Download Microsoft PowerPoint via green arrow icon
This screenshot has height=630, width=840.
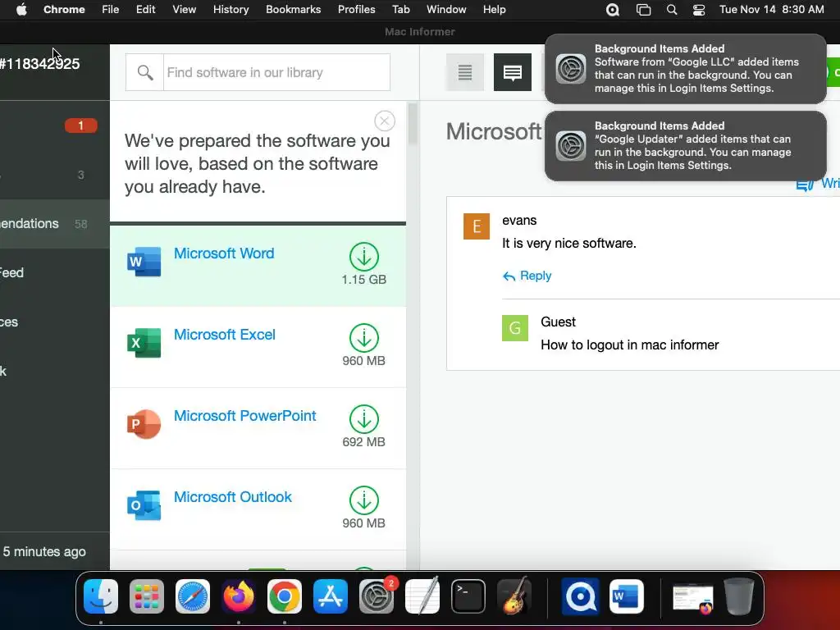[364, 419]
